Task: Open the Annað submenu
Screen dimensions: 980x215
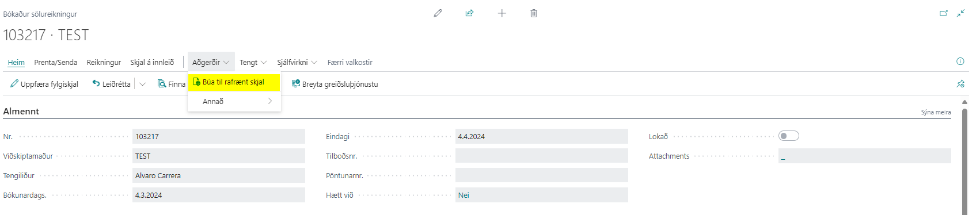Action: 234,101
